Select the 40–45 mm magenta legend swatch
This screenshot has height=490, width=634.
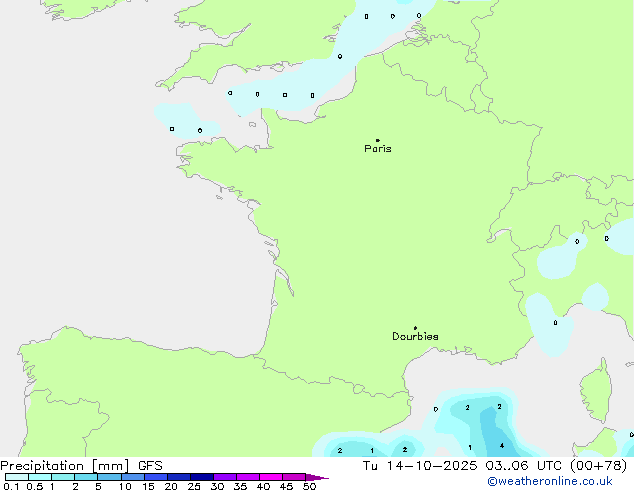[x=271, y=477]
